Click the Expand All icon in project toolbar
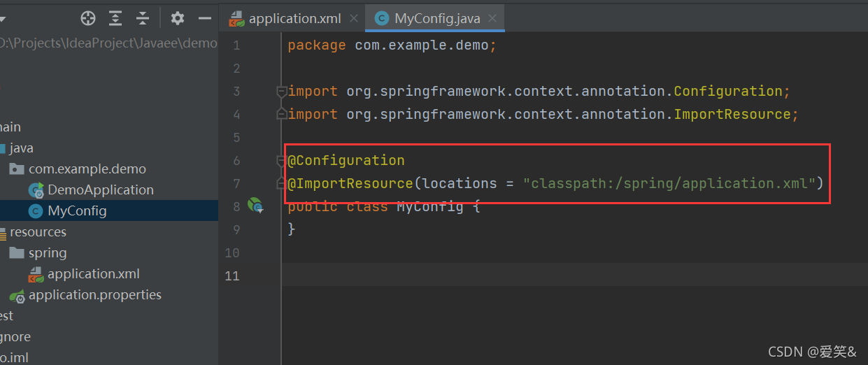Screen dimensions: 868x365 (x=115, y=18)
